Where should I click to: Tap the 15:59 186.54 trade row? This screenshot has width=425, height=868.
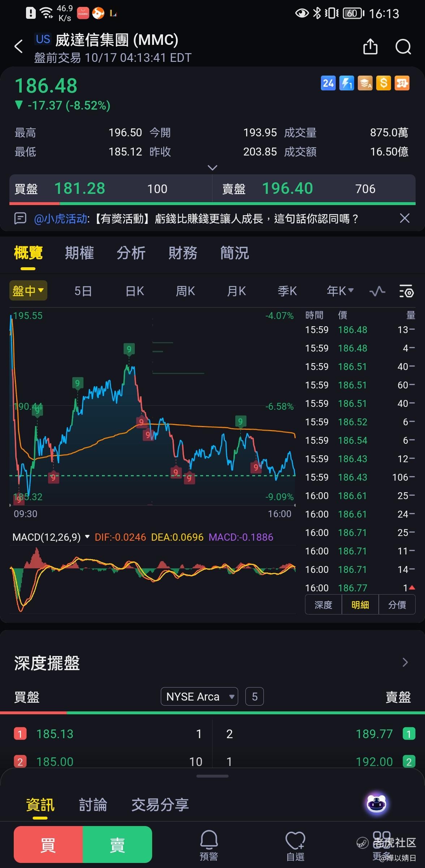coord(360,440)
